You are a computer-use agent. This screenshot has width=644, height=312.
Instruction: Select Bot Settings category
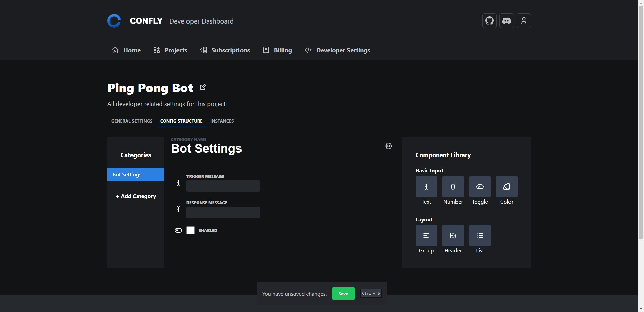pos(136,175)
